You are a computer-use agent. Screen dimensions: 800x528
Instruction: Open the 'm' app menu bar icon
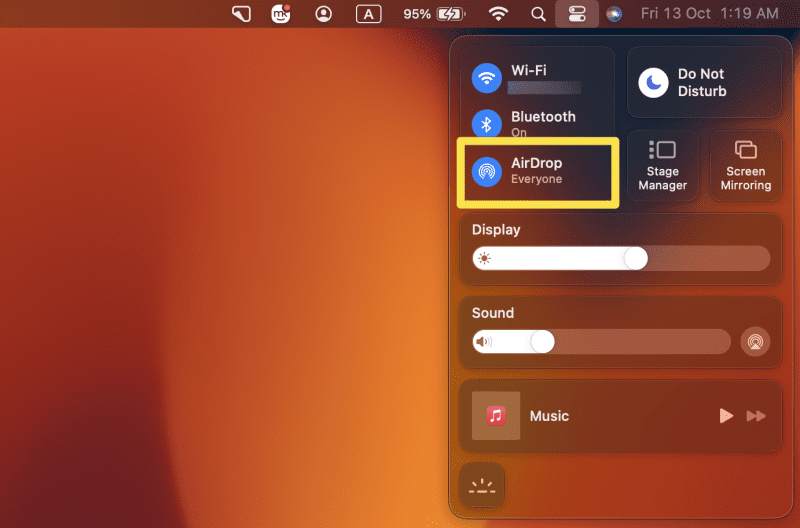point(281,14)
